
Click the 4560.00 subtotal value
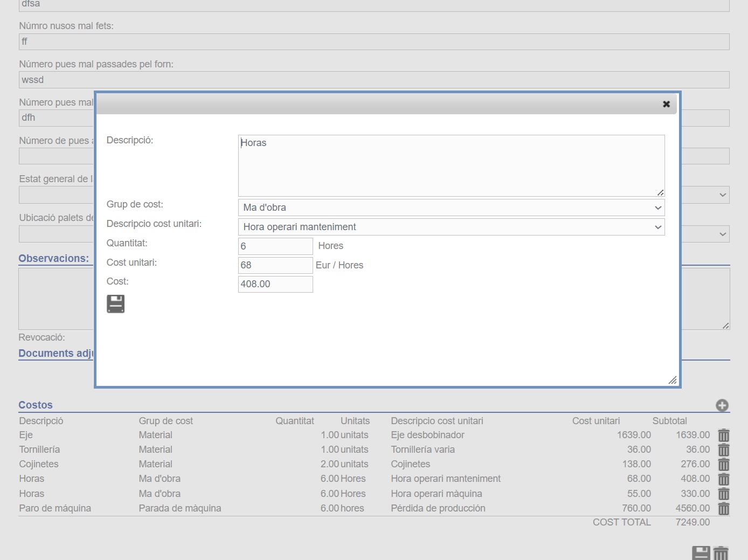[x=692, y=508]
